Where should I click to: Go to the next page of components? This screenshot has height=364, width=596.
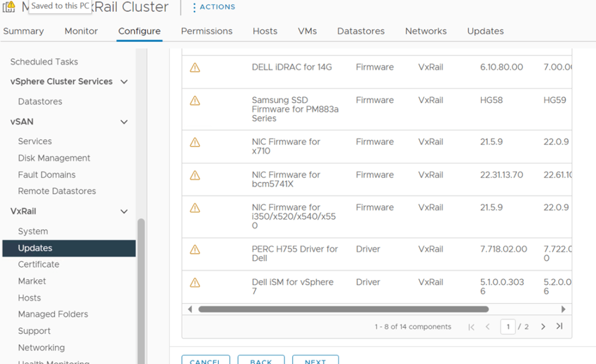tap(543, 327)
